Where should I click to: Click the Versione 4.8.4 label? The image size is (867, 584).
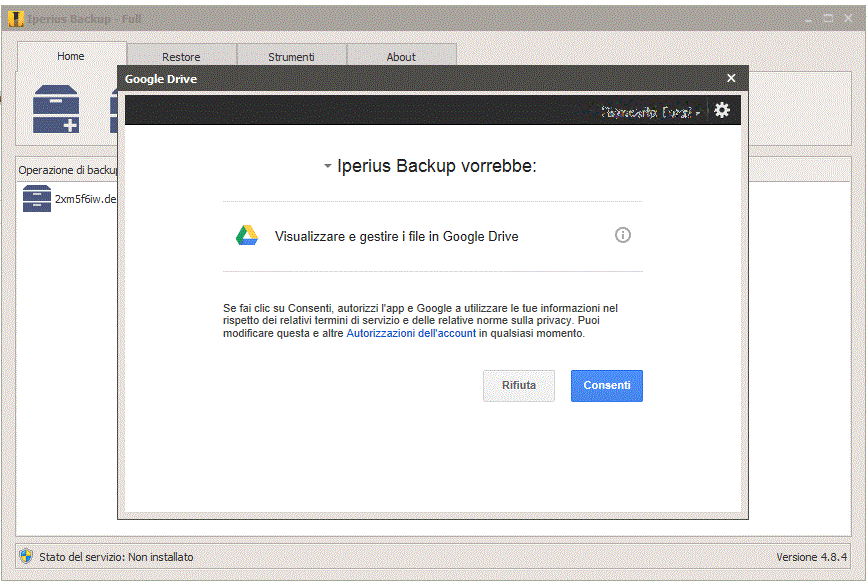[811, 557]
